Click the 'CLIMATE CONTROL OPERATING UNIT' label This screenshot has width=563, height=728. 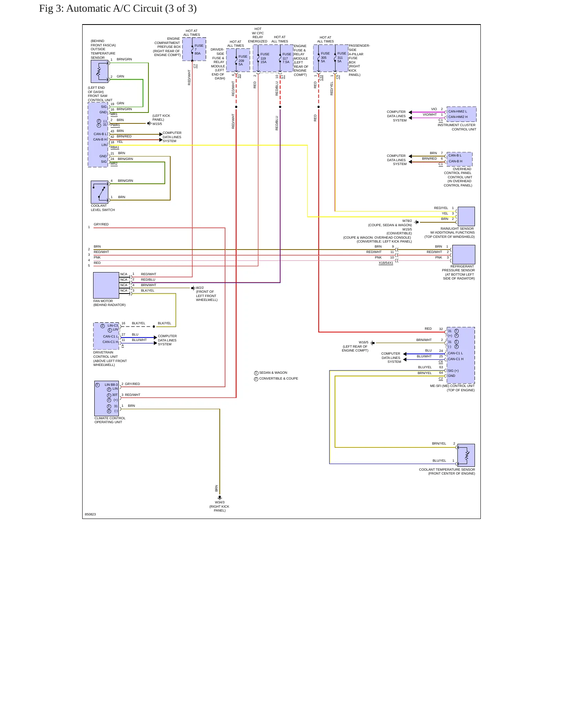pyautogui.click(x=110, y=420)
